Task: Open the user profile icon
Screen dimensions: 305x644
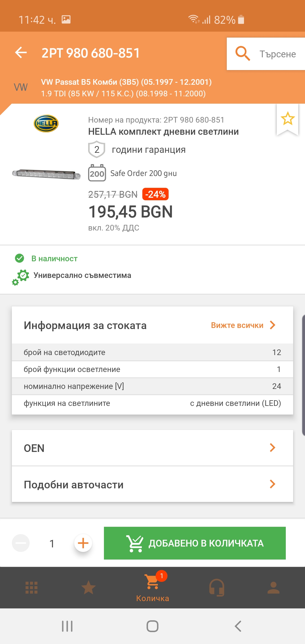Action: point(273,588)
